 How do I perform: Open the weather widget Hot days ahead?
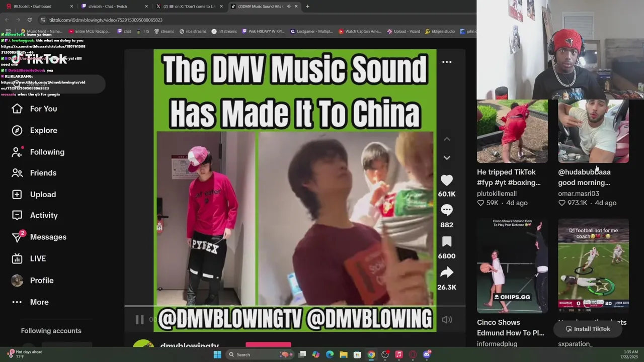(x=25, y=354)
